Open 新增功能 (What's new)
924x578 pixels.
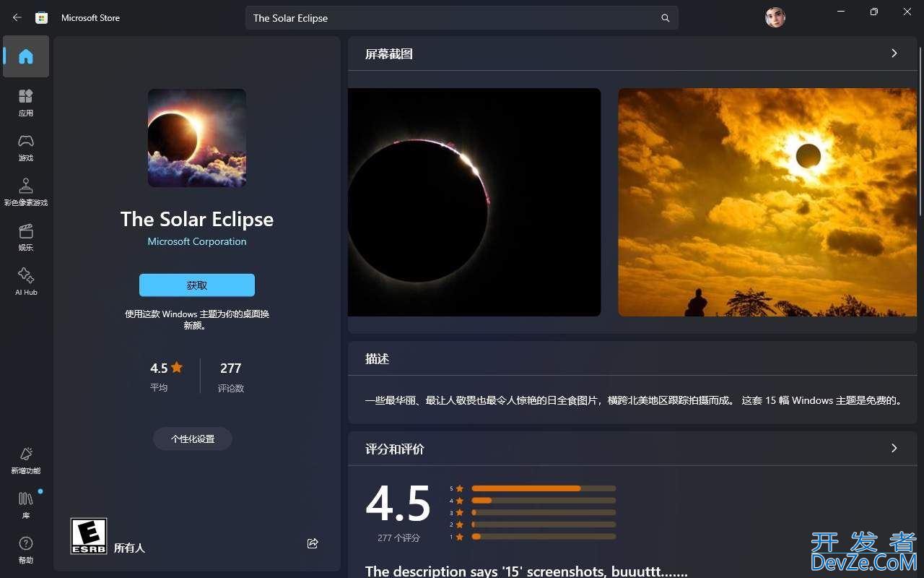click(26, 460)
